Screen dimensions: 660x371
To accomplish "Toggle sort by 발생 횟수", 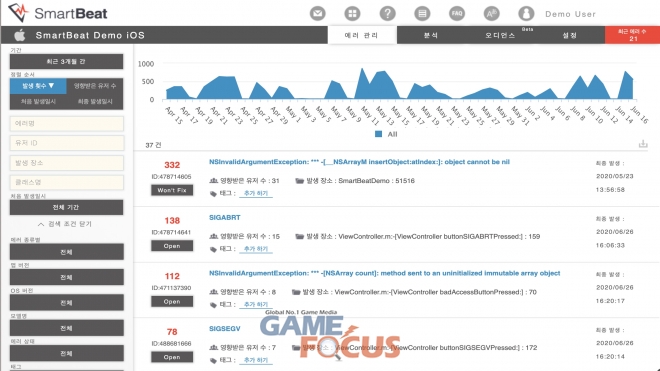I will (x=38, y=86).
